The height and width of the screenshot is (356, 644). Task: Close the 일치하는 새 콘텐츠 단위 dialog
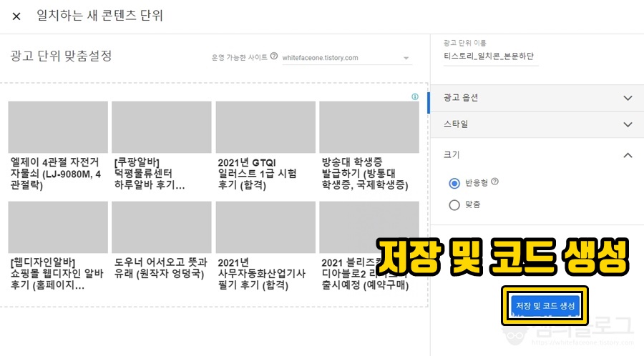pyautogui.click(x=16, y=16)
